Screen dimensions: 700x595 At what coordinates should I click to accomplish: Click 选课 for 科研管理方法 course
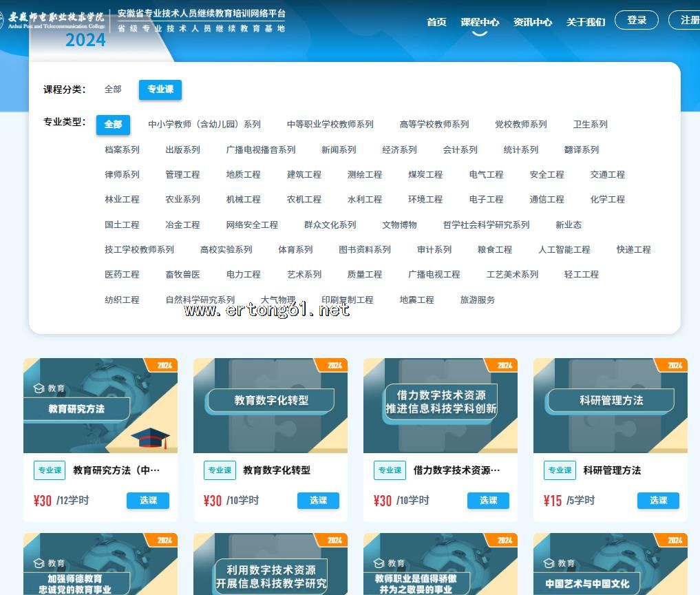click(658, 501)
